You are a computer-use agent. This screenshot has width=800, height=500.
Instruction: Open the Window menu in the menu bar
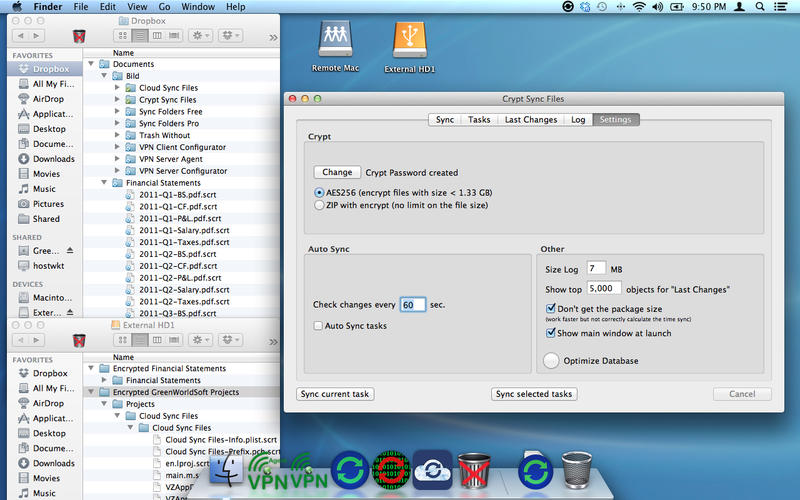pos(198,7)
